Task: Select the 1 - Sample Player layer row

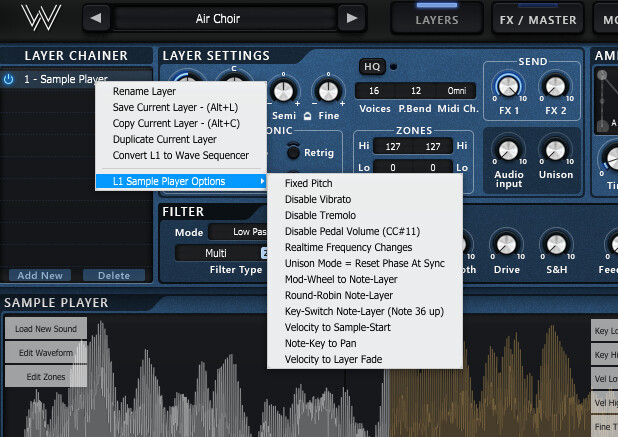Action: point(76,79)
